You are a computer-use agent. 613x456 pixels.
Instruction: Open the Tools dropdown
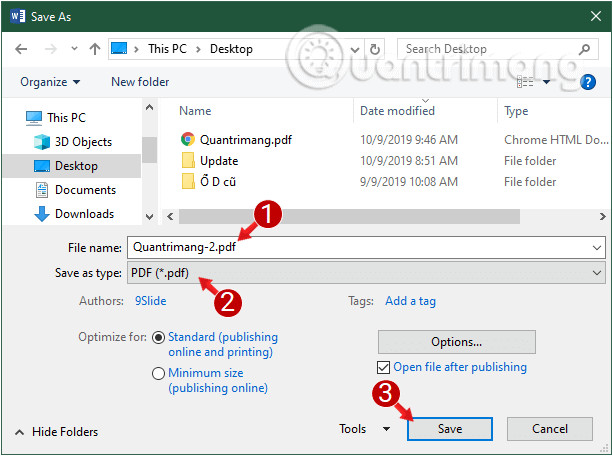click(364, 429)
